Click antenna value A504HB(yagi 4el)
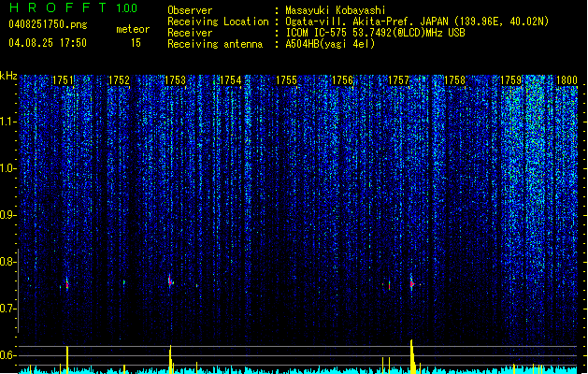The image size is (588, 374). pyautogui.click(x=330, y=44)
